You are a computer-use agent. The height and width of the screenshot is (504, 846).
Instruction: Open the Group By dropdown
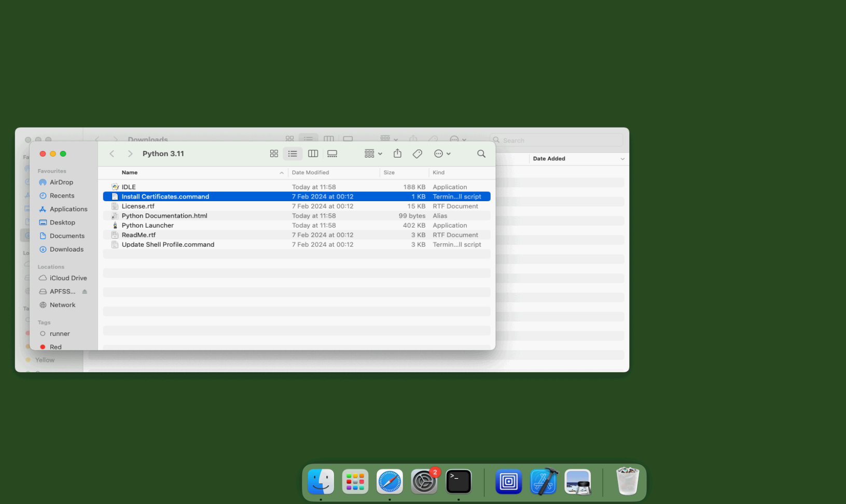click(373, 154)
